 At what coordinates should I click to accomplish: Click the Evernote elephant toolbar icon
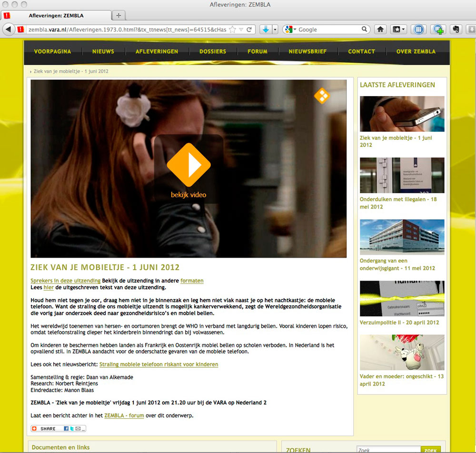tap(456, 30)
